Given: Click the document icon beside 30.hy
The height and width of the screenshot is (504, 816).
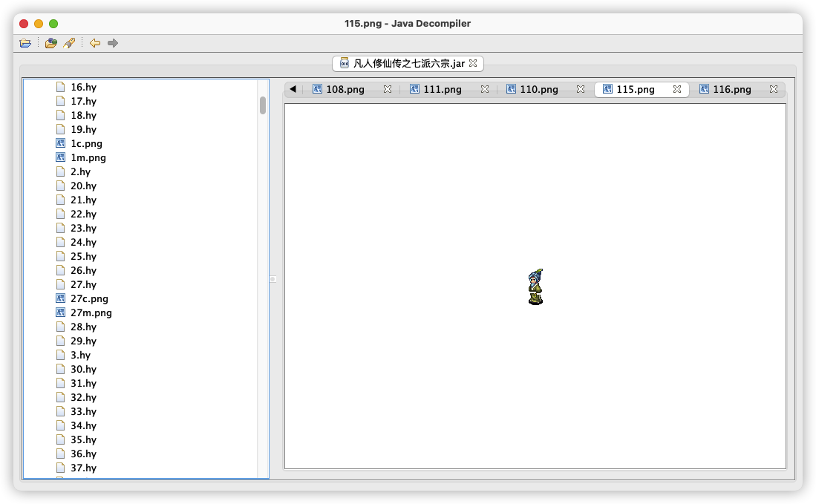Looking at the screenshot, I should (x=60, y=369).
